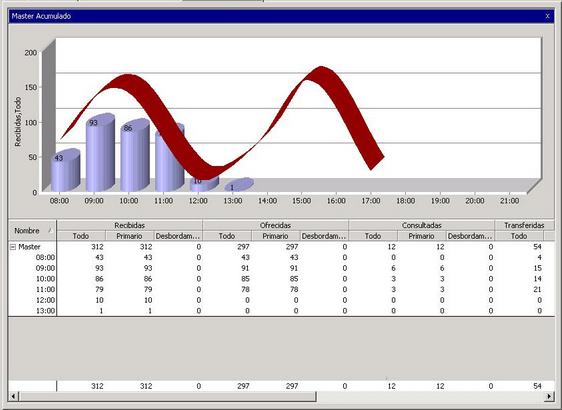Click the Transferidas group header
562x410 pixels.
524,225
